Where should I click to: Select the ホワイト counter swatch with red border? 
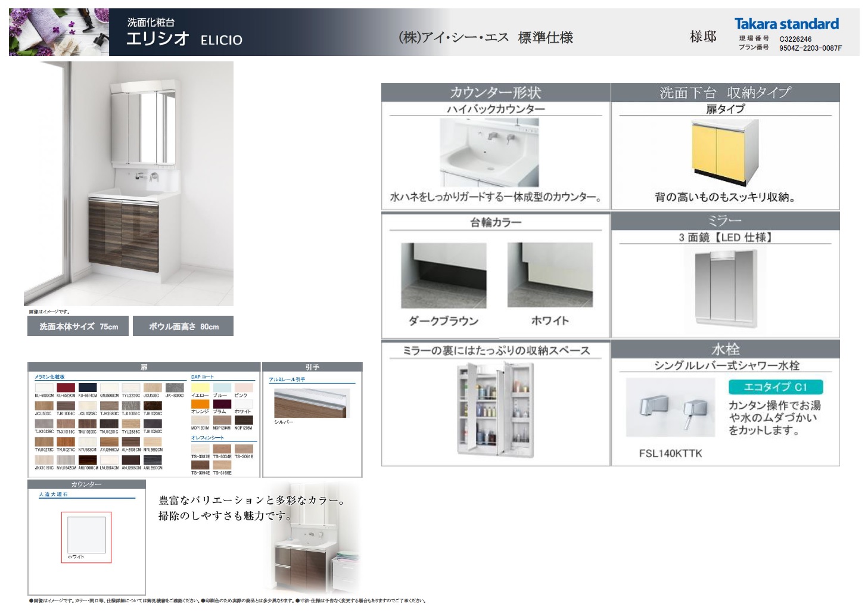(x=86, y=537)
